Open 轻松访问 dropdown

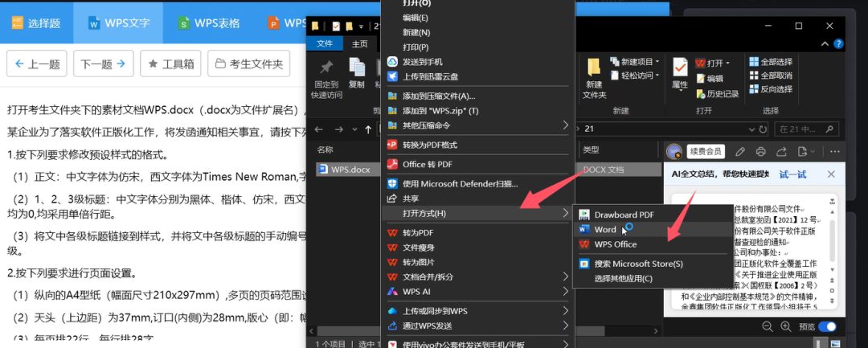pyautogui.click(x=634, y=76)
